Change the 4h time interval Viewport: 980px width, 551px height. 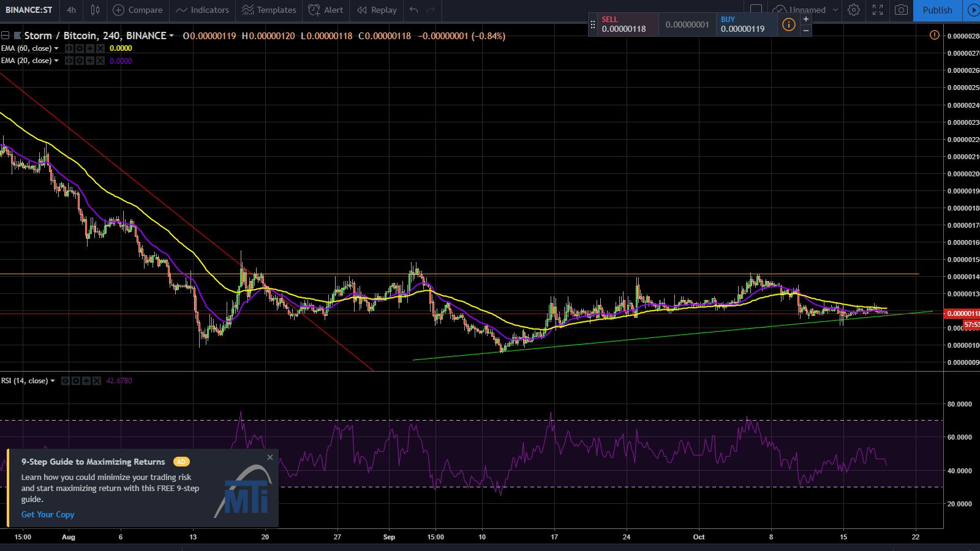coord(72,10)
